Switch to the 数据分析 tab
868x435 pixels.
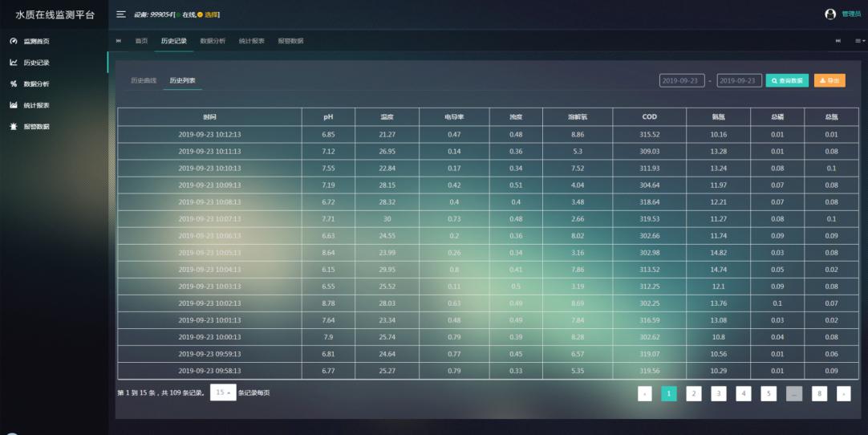pos(213,41)
